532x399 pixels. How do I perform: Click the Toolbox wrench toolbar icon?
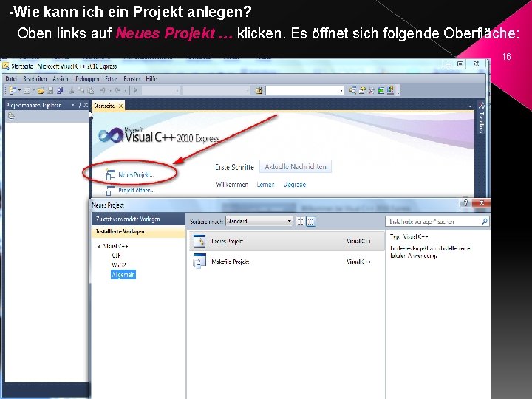coord(372,90)
